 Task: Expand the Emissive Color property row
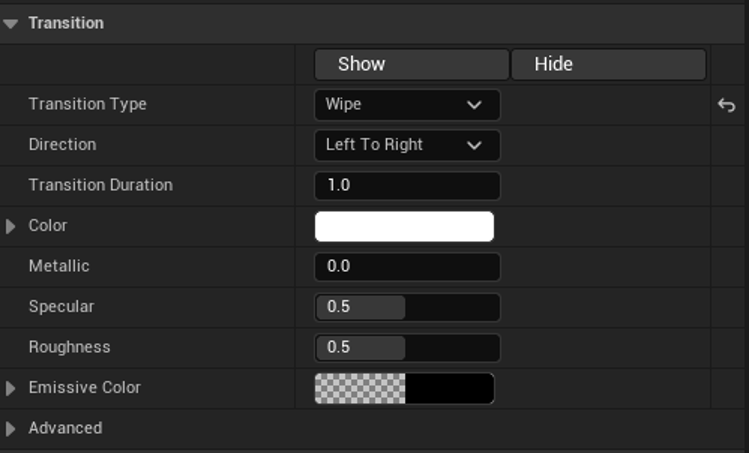[x=11, y=388]
